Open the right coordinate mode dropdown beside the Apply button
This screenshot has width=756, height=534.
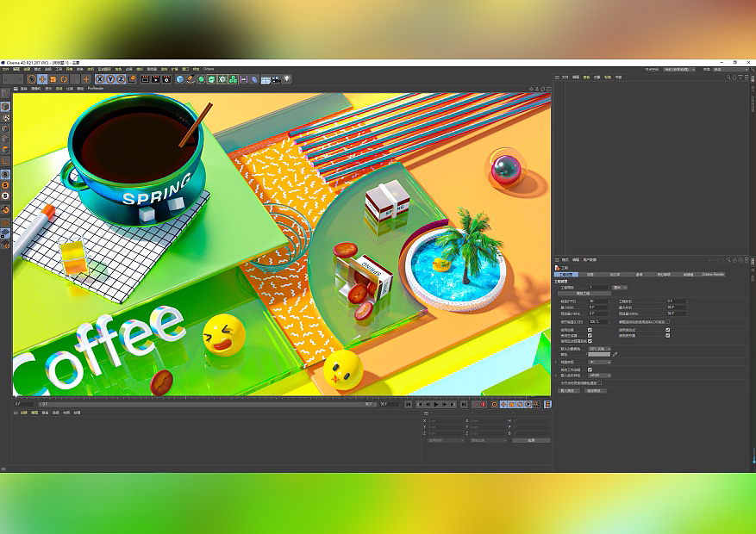(487, 440)
